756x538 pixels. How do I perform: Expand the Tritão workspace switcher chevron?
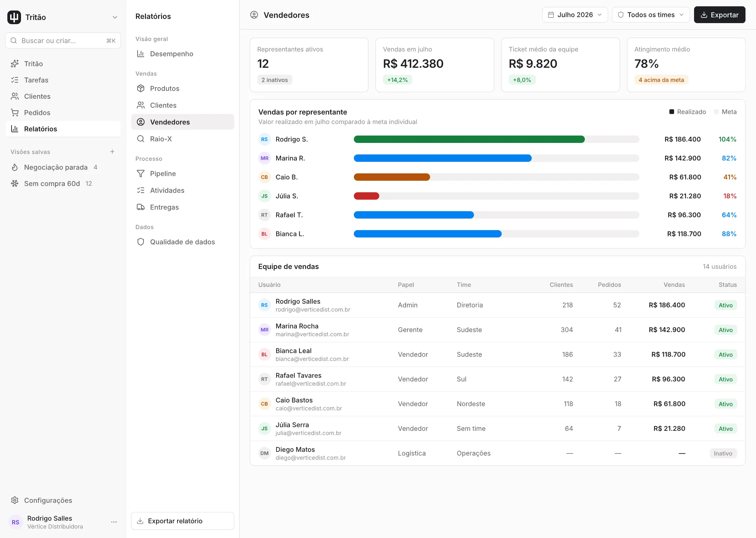[x=115, y=17]
